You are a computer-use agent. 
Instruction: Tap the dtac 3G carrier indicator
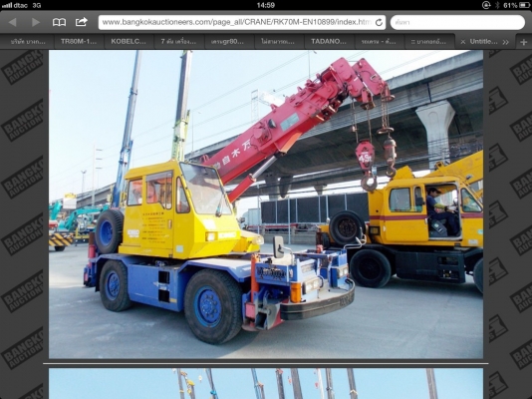coord(21,5)
